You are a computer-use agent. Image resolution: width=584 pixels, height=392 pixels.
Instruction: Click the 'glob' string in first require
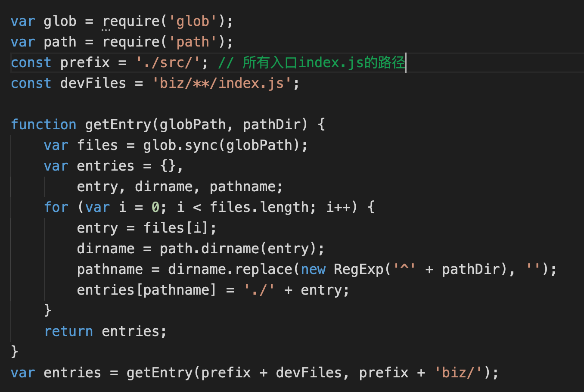pos(193,21)
